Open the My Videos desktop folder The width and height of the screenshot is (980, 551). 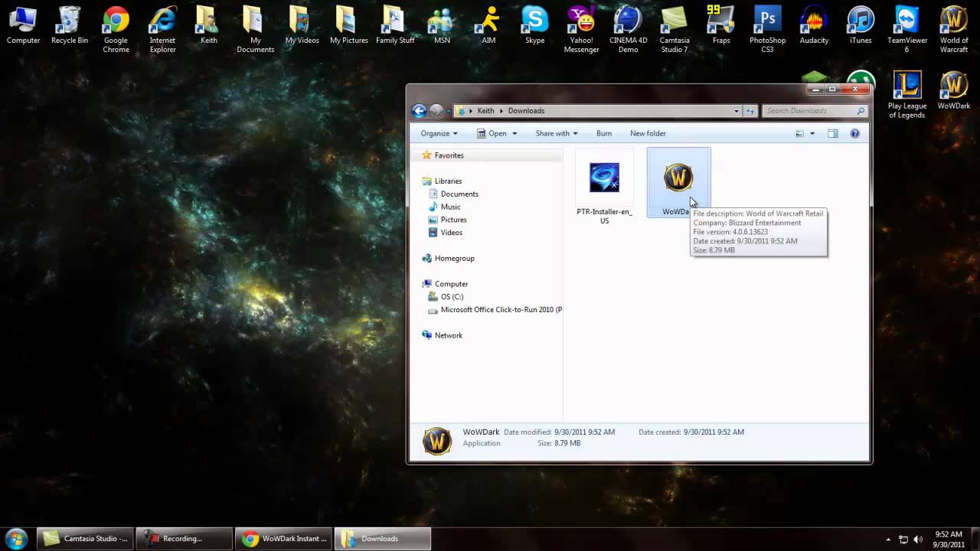tap(302, 25)
